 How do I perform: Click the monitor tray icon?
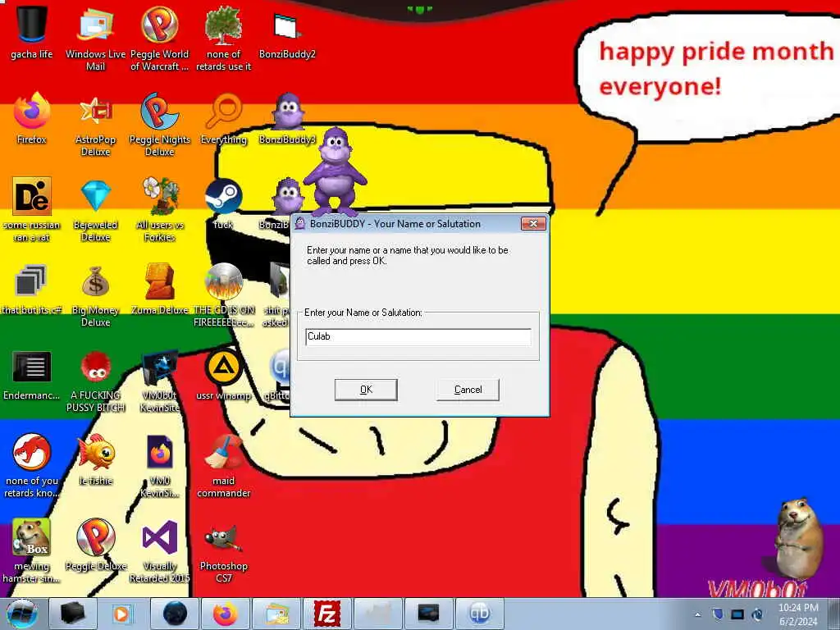(x=737, y=614)
